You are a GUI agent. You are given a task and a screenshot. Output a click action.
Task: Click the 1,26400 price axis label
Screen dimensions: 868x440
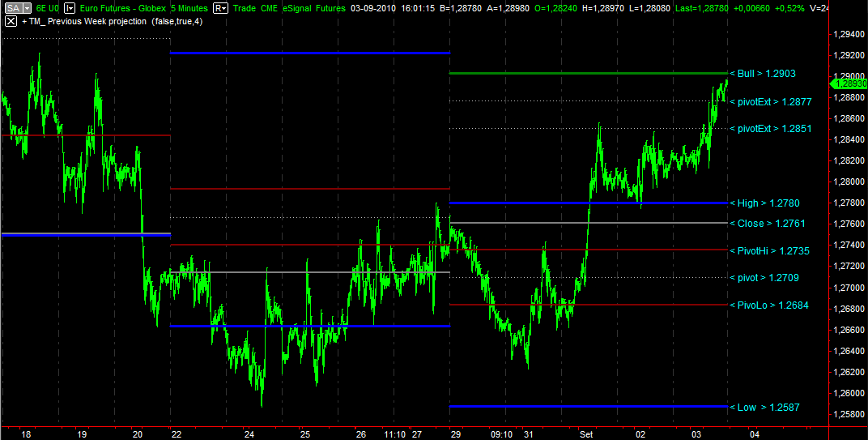click(848, 351)
